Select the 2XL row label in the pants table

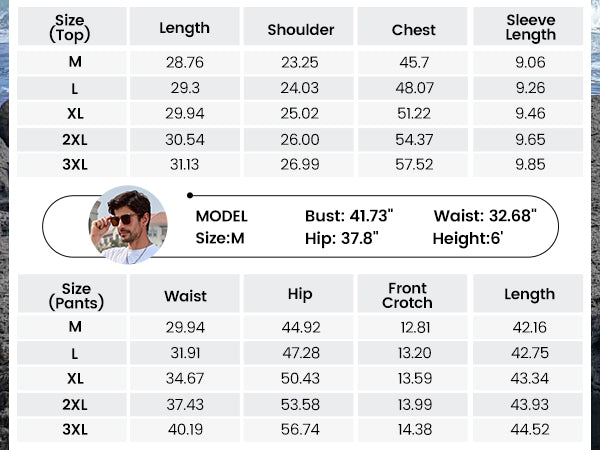[75, 402]
